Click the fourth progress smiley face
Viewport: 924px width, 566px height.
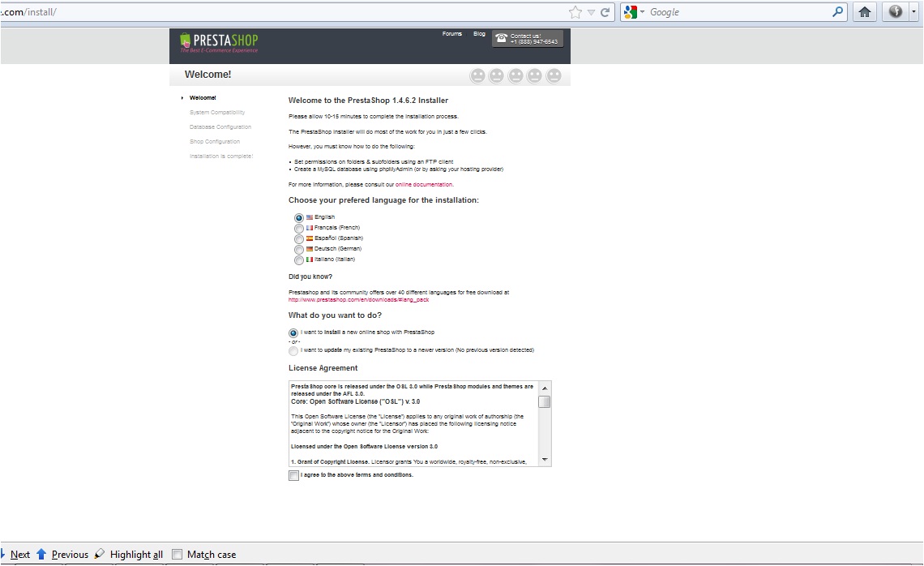coord(534,75)
